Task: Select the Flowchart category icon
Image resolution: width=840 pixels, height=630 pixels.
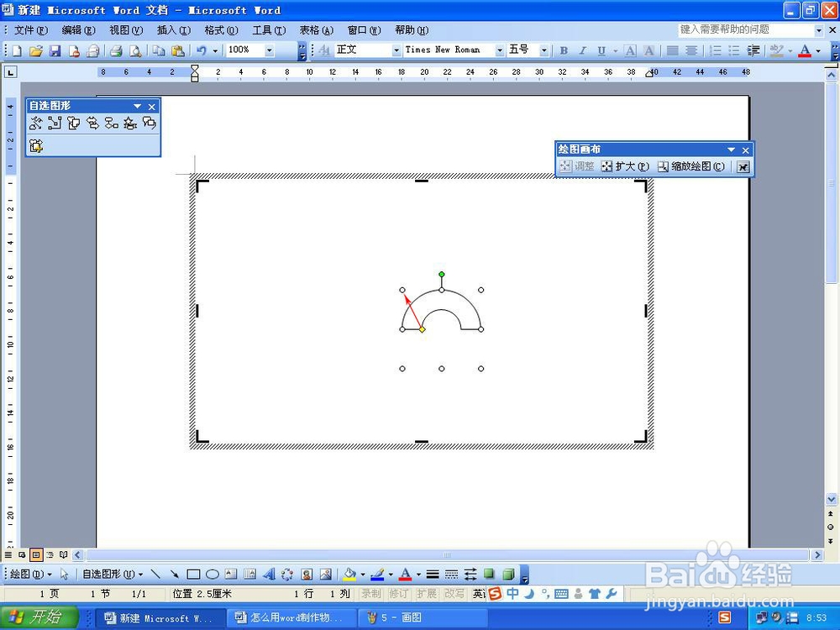Action: (112, 123)
